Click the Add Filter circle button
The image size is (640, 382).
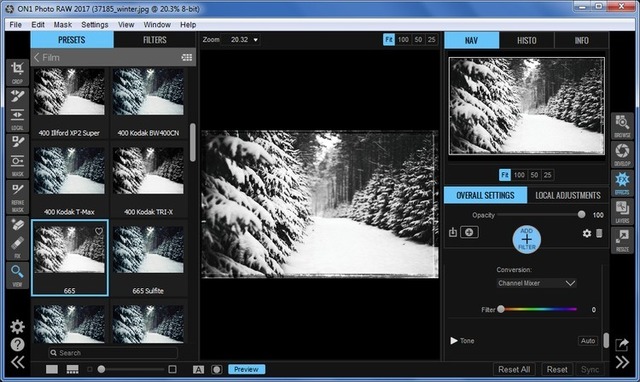[527, 239]
